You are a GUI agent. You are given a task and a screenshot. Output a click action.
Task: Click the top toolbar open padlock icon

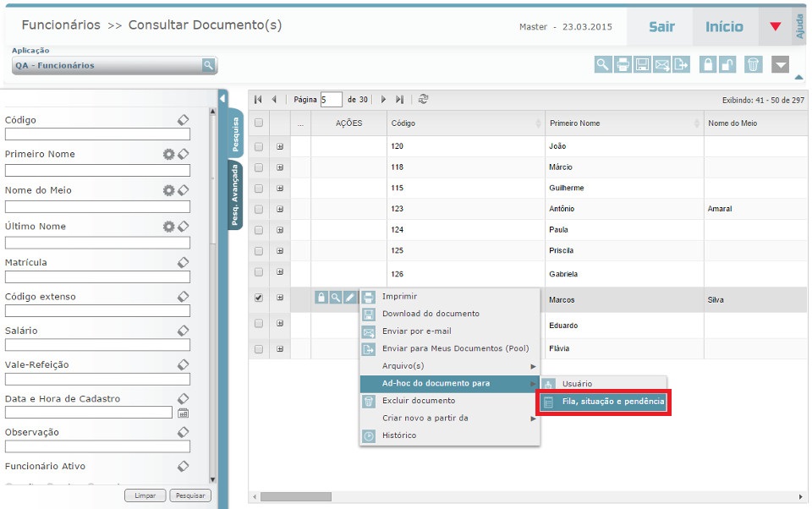pos(727,65)
